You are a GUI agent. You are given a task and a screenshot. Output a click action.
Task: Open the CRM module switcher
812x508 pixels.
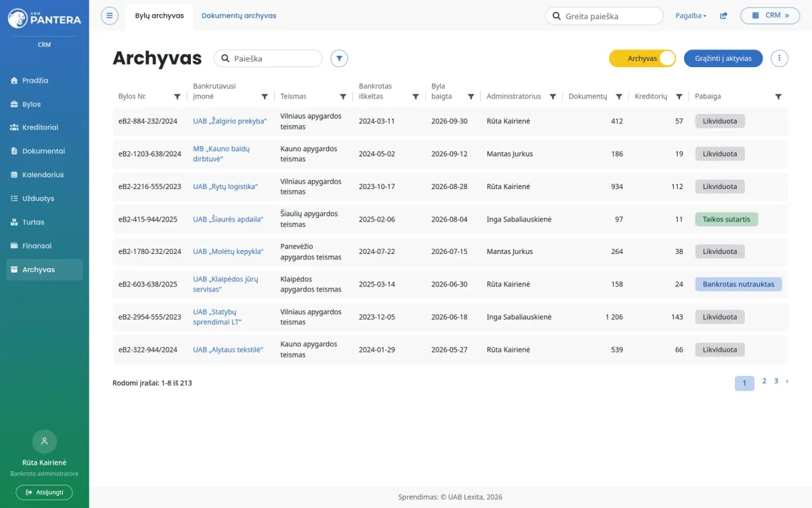tap(770, 16)
